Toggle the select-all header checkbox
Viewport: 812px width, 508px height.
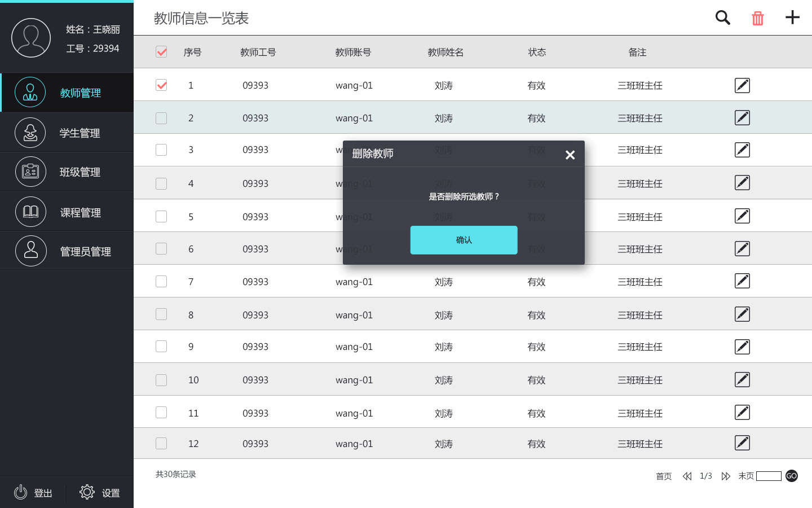pos(161,52)
